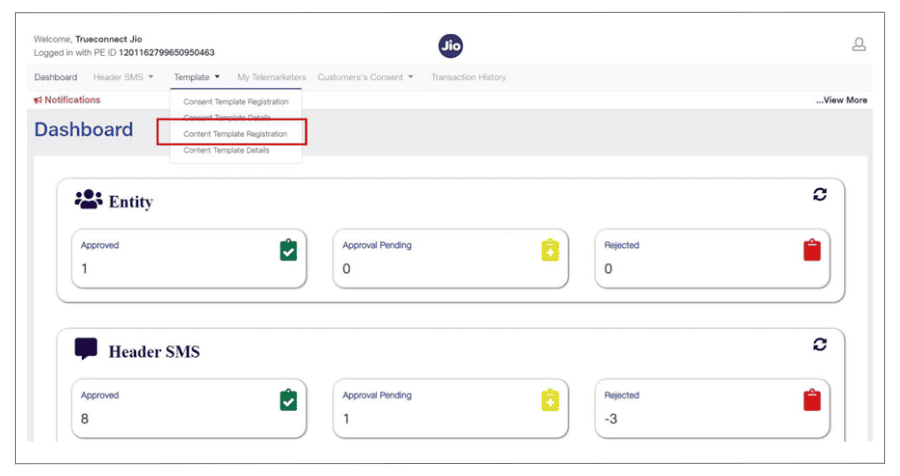The width and height of the screenshot is (900, 476).
Task: Open the Entity Approved card
Action: pos(189,258)
